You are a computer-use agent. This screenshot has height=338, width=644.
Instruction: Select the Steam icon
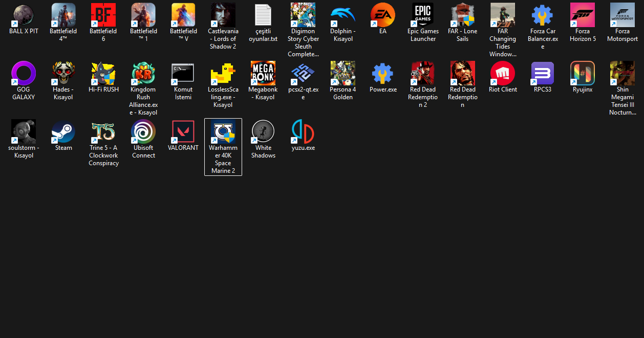pos(63,132)
